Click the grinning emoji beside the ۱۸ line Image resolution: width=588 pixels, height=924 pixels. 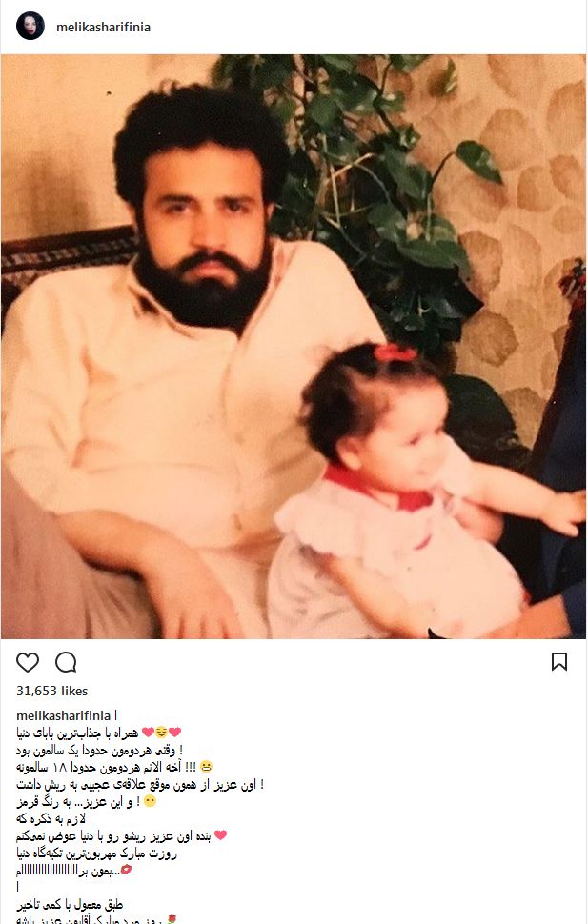(x=206, y=767)
